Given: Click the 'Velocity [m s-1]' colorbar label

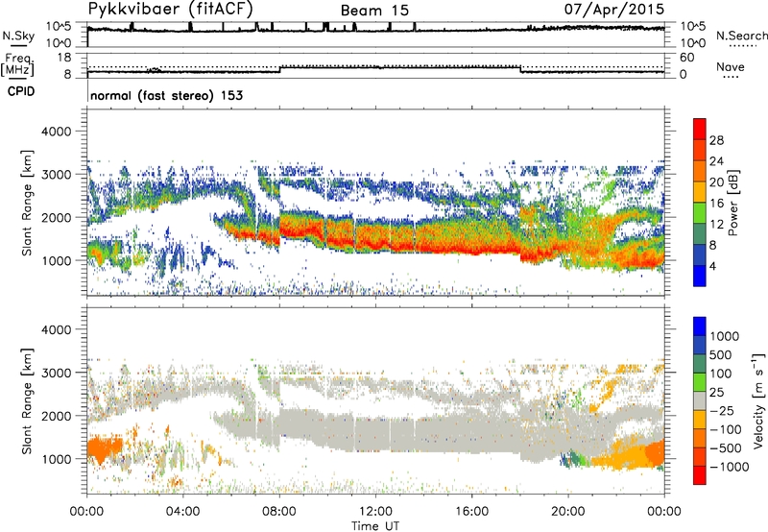Looking at the screenshot, I should (x=758, y=400).
